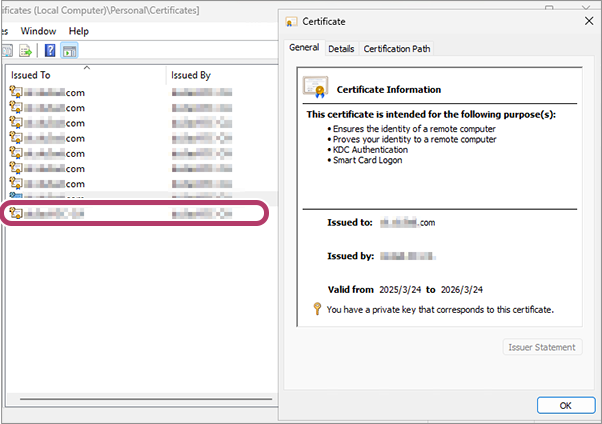Click the 'Smart Card Logon' purpose line
Viewport: 602px width, 424px height.
click(367, 160)
